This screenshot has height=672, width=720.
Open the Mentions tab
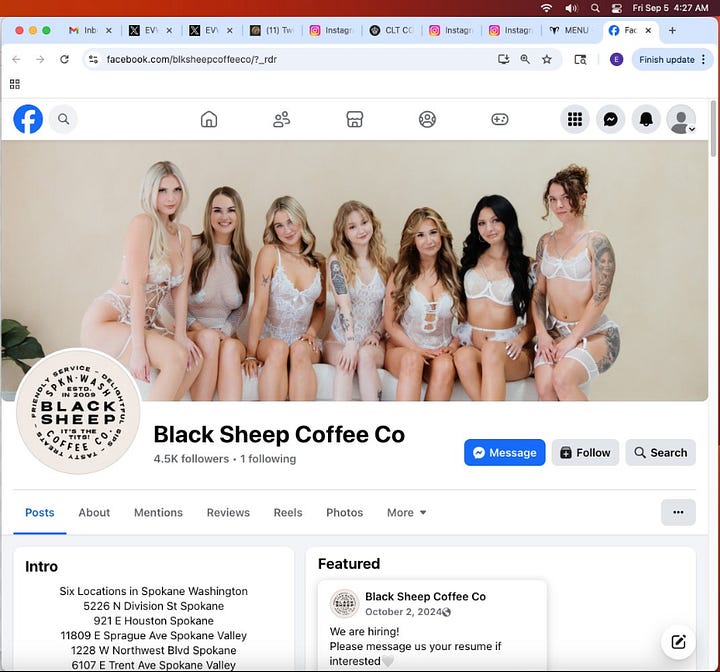[158, 513]
